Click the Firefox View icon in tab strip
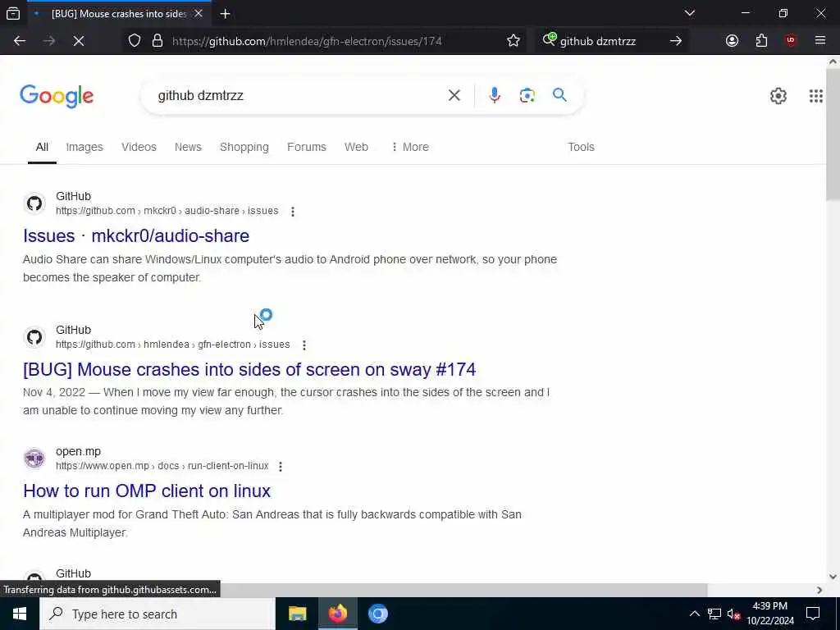The height and width of the screenshot is (630, 840). [x=13, y=14]
